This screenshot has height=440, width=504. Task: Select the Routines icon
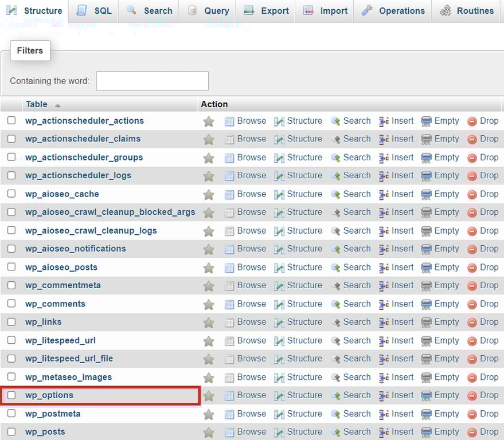tap(446, 10)
